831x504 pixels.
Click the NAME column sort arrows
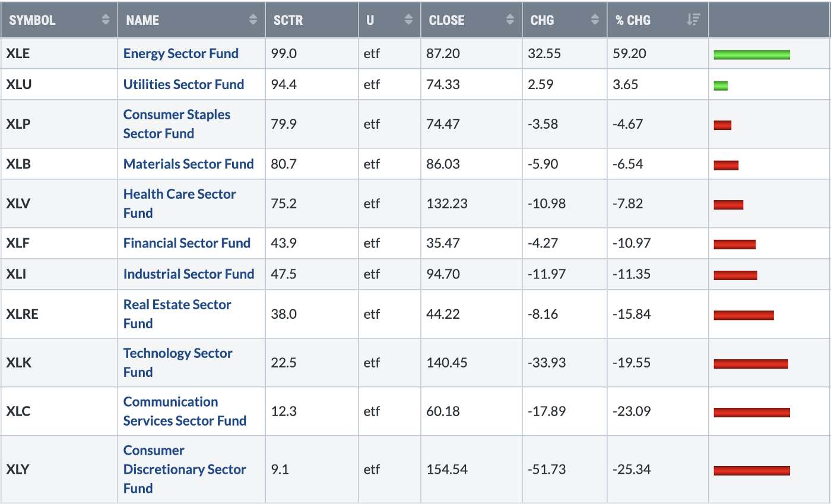[253, 20]
